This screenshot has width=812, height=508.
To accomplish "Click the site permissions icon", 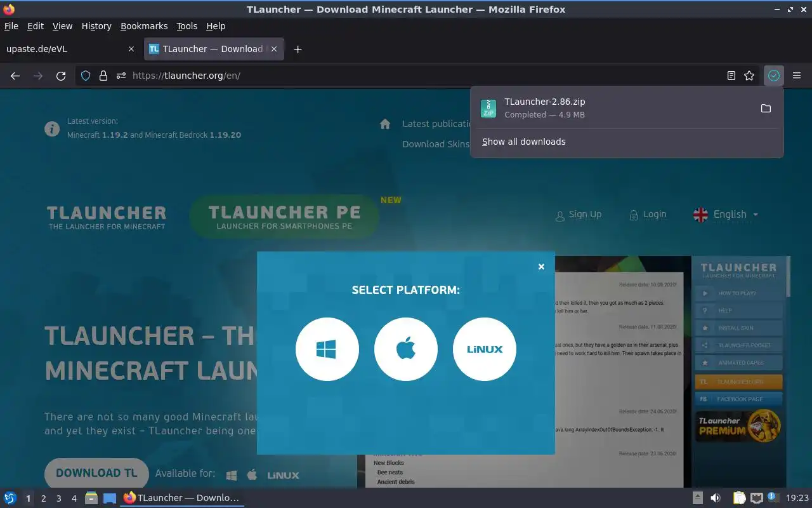I will [121, 76].
